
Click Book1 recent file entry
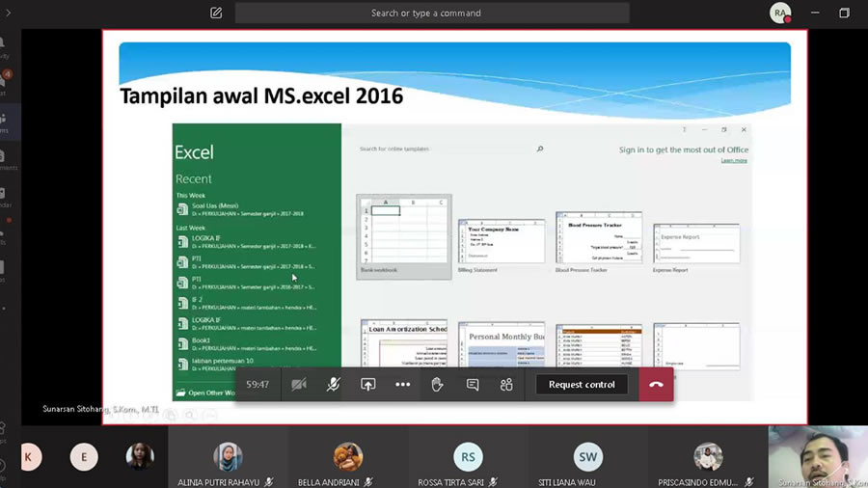246,344
